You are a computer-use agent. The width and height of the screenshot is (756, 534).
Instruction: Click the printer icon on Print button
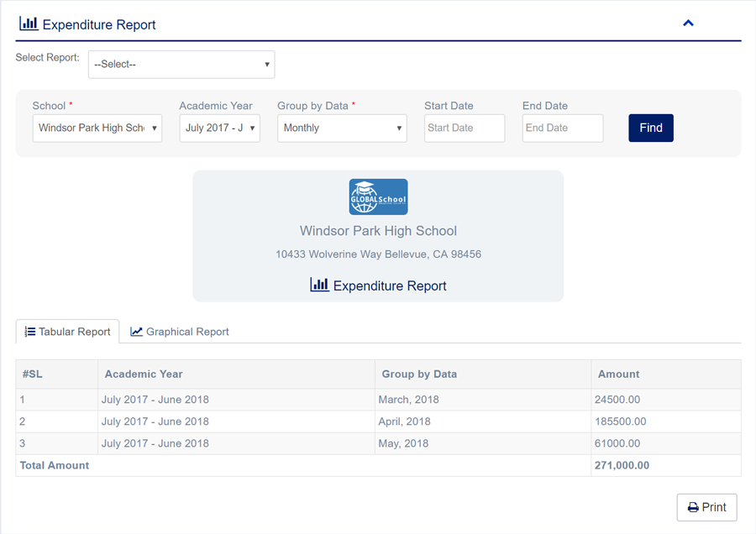pos(693,507)
